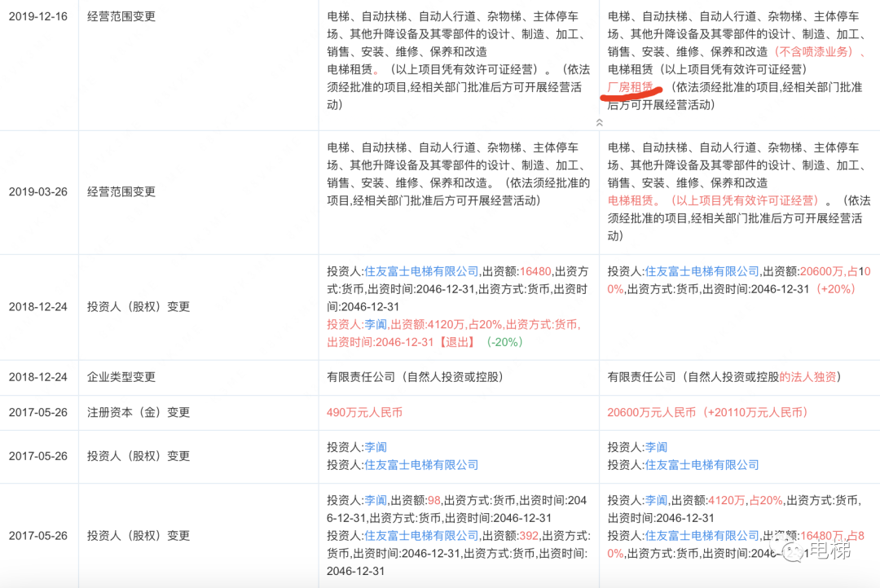Click the red 电梯租赁 text in the 2019-03-26 row
The image size is (880, 588).
625,200
